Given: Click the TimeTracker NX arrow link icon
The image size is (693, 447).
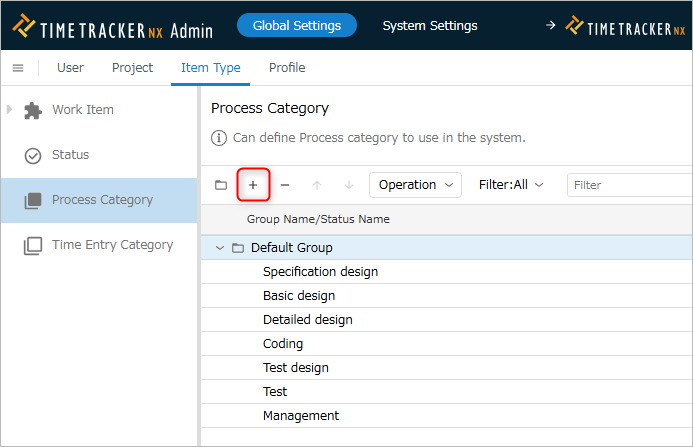Looking at the screenshot, I should click(550, 25).
